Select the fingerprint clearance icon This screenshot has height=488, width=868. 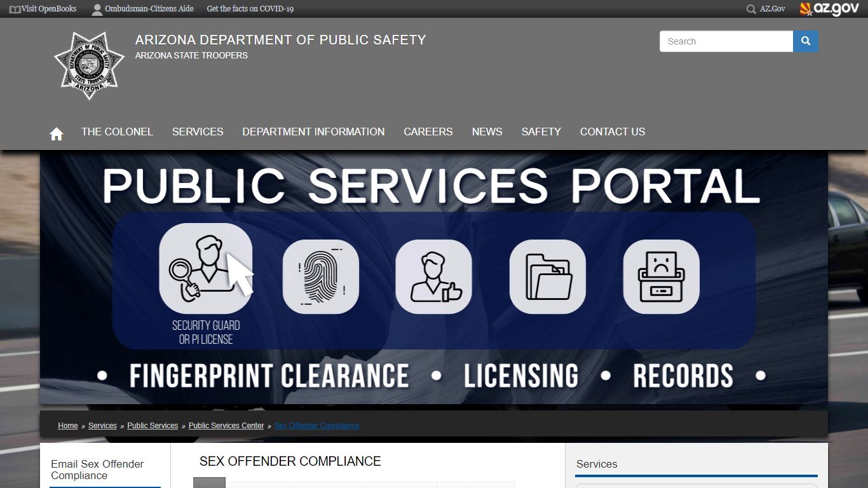click(321, 276)
